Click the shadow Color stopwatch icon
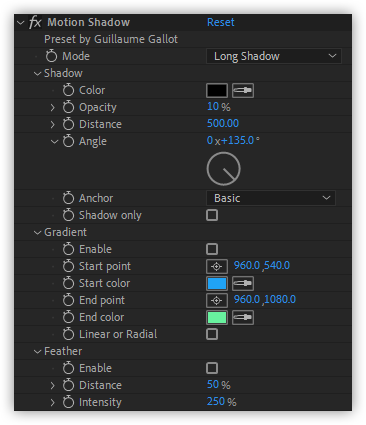 tap(68, 90)
